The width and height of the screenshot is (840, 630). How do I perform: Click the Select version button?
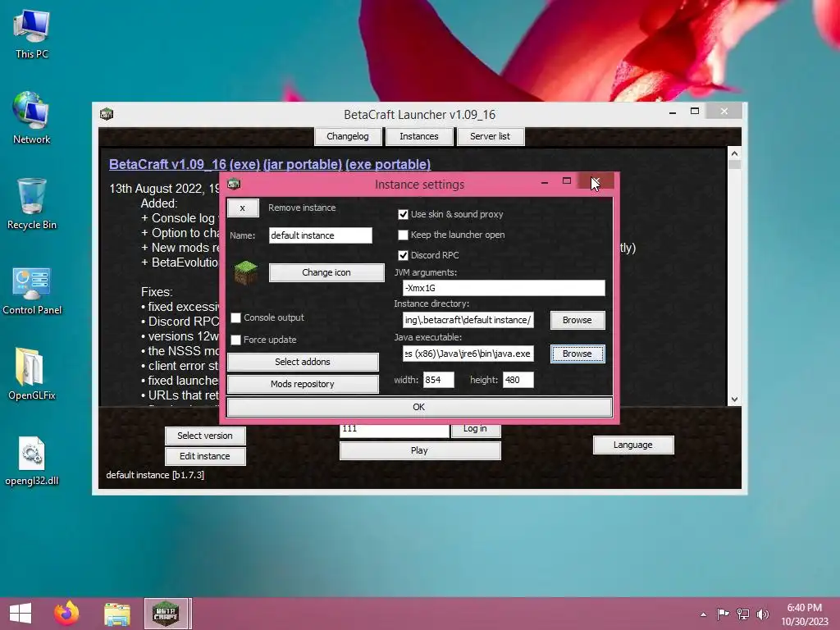tap(205, 436)
